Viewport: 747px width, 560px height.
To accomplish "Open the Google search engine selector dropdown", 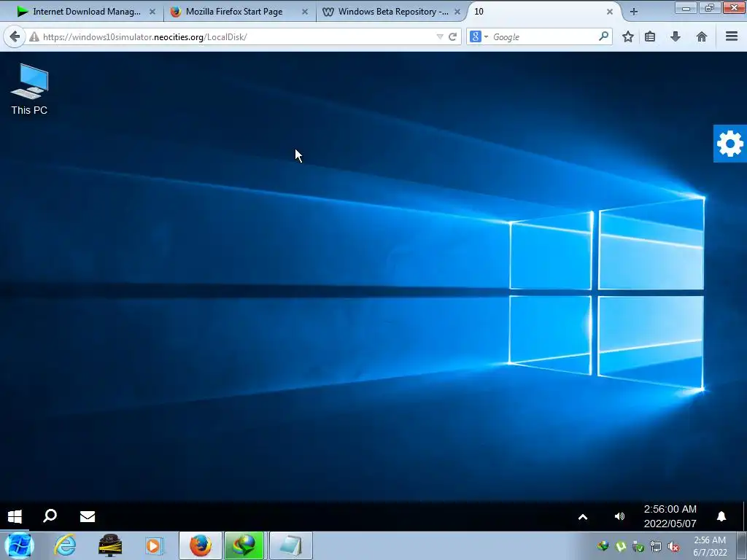I will click(x=479, y=36).
